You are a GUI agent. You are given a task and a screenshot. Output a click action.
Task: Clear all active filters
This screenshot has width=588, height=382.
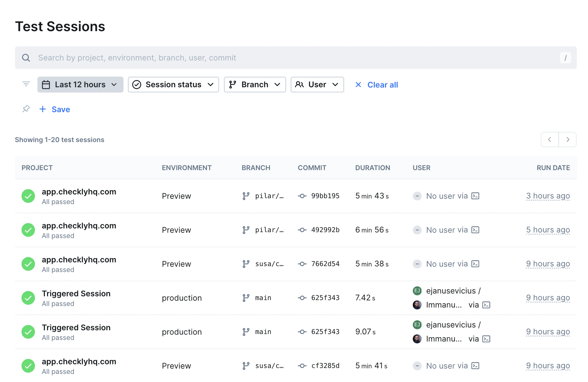tap(383, 84)
